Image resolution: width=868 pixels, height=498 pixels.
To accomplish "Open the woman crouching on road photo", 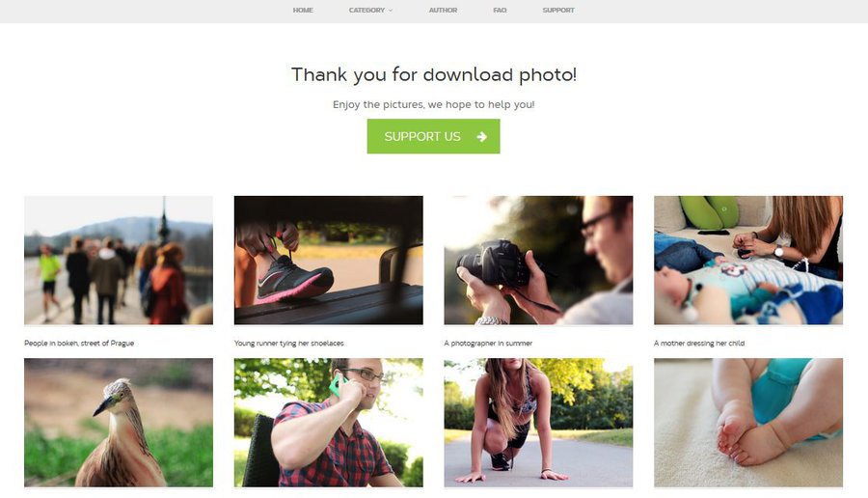I will (538, 423).
